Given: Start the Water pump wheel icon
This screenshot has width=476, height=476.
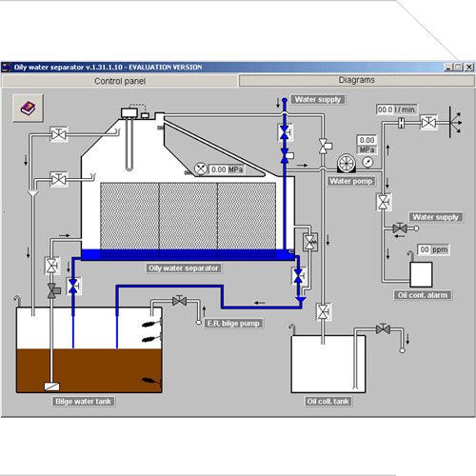Looking at the screenshot, I should pos(347,163).
